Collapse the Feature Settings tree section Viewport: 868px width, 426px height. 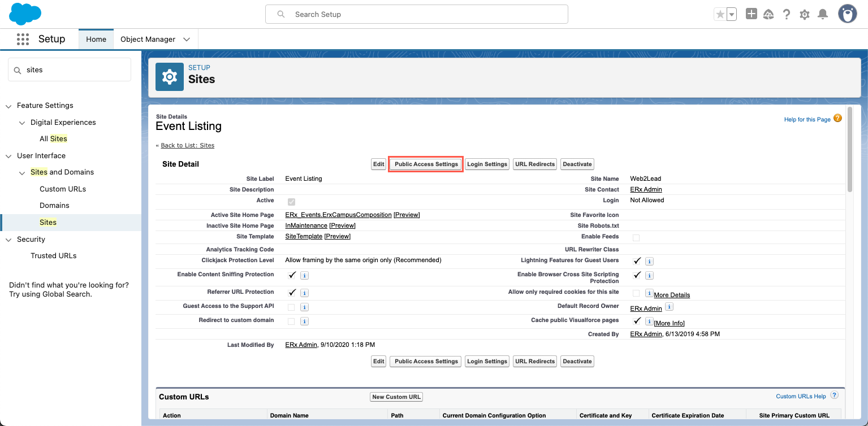coord(8,106)
